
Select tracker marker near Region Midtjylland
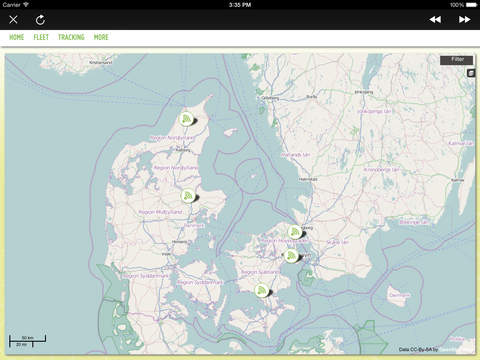tap(188, 196)
